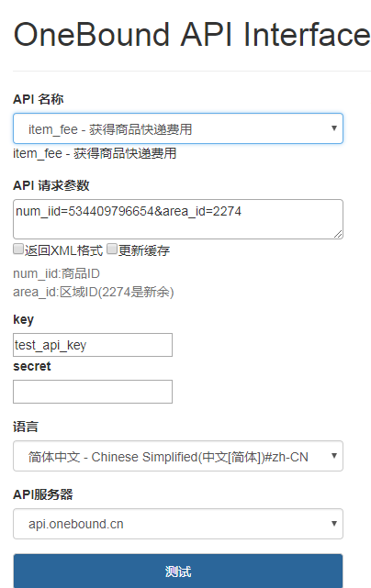371x588 pixels.
Task: Click the item_fee description text below the dropdown
Action: pos(95,153)
